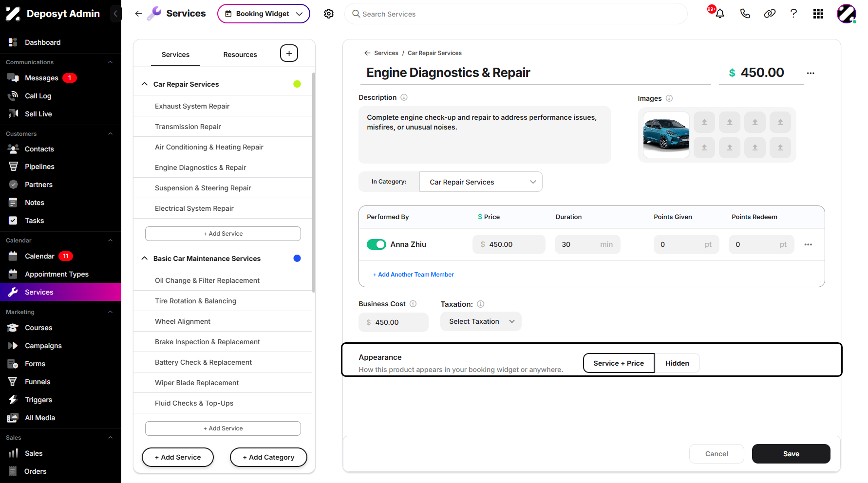Select Service + Price appearance option

coord(619,363)
